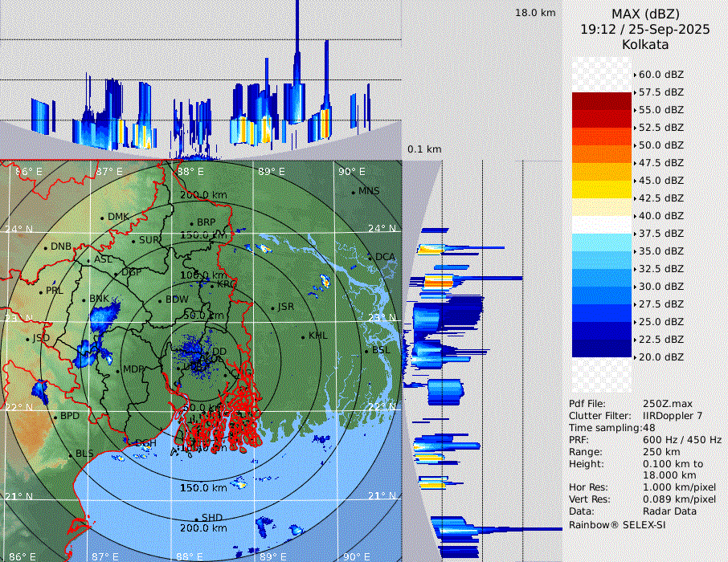The image size is (728, 562).
Task: Click the northern 200.0 km range ring label
Action: tap(203, 195)
